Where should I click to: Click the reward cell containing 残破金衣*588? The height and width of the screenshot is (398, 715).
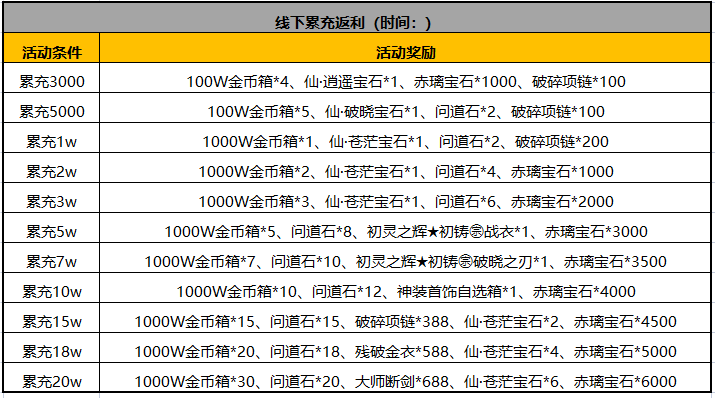click(405, 348)
